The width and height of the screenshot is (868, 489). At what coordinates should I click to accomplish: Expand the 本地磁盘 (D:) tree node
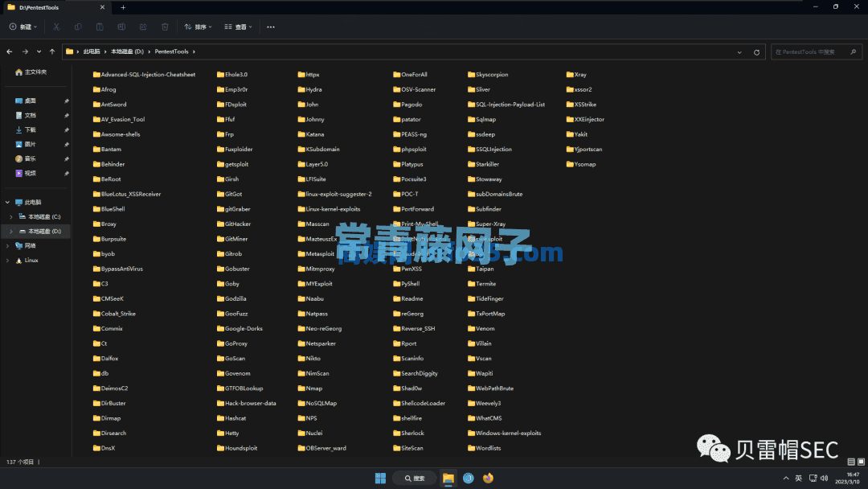(11, 231)
